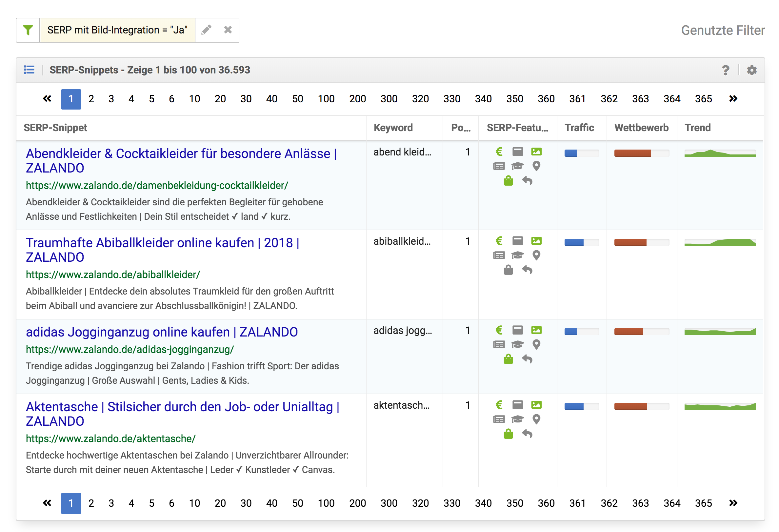The image size is (779, 532).
Task: Click trend sparkline in adidas Jogginganzug row
Action: (x=720, y=332)
